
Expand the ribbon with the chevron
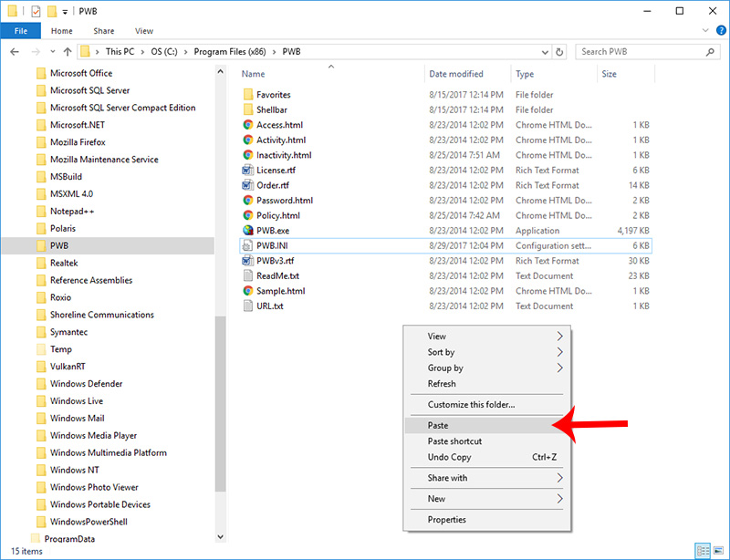[705, 31]
